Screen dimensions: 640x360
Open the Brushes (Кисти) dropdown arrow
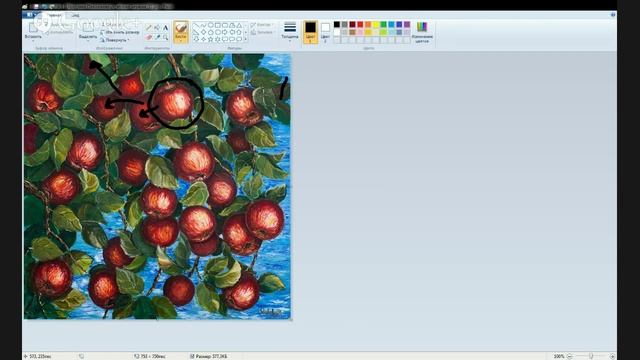181,40
